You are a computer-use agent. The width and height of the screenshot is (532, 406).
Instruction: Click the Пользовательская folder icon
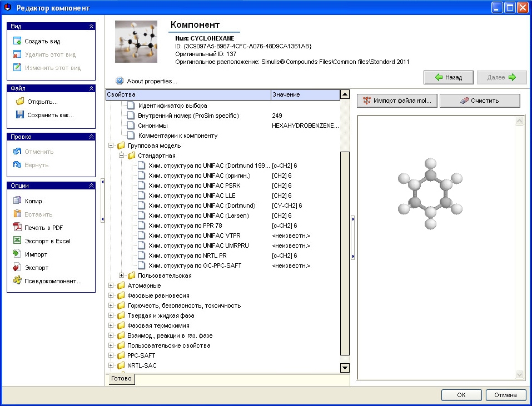(131, 275)
